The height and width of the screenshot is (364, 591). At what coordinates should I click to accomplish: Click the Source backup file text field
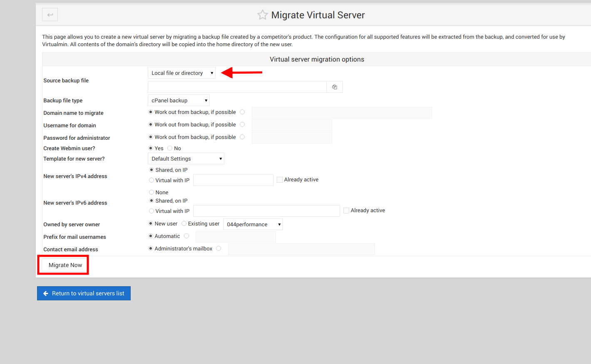(236, 87)
